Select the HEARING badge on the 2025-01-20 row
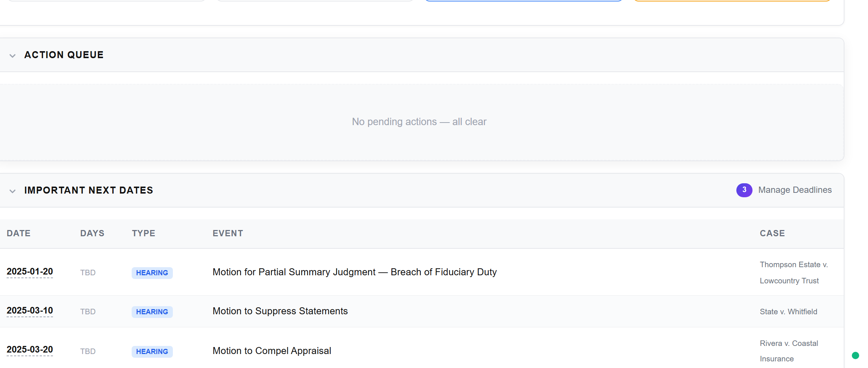This screenshot has height=368, width=868. (152, 273)
